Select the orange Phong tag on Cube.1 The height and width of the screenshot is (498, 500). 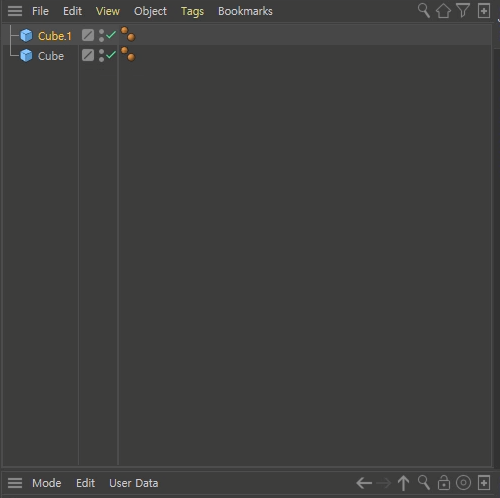(x=128, y=34)
